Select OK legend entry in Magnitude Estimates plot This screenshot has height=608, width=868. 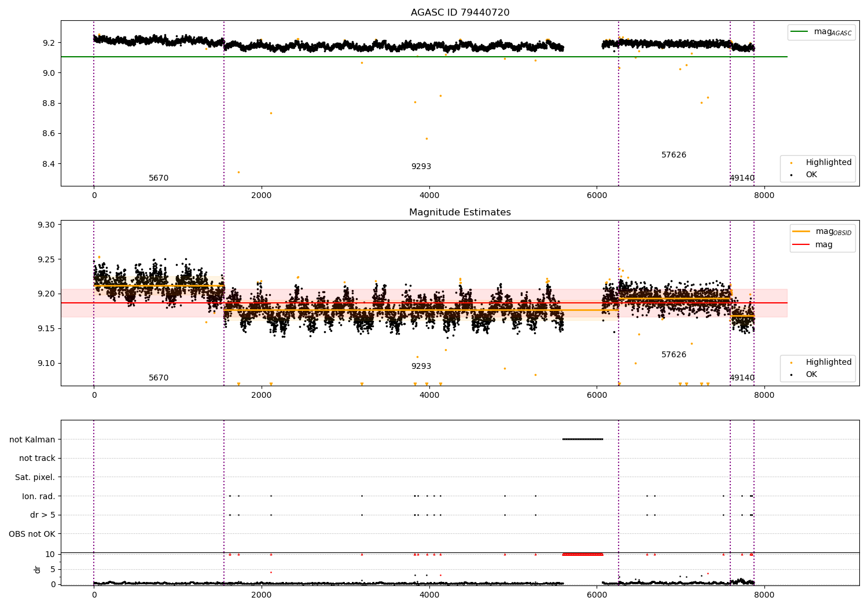coord(811,374)
